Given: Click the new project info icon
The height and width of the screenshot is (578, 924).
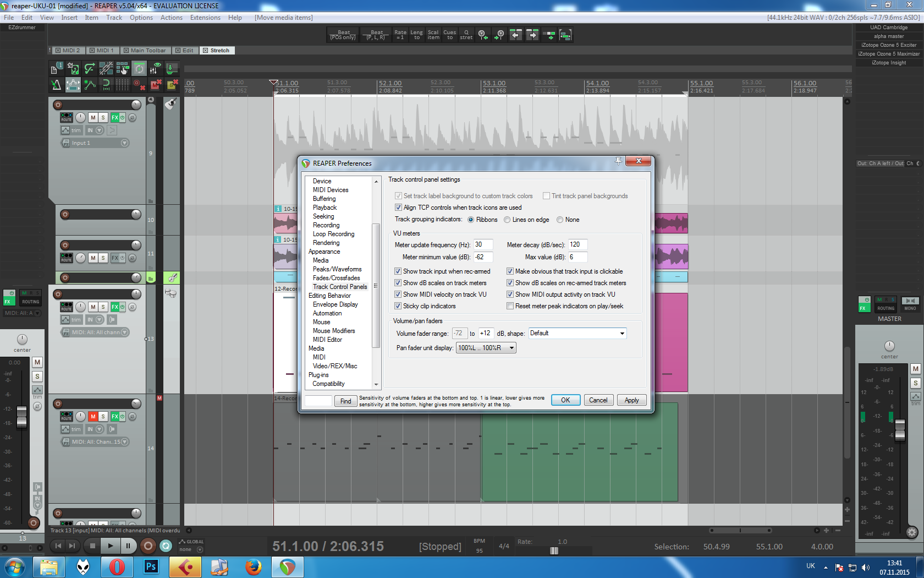Looking at the screenshot, I should coord(56,68).
